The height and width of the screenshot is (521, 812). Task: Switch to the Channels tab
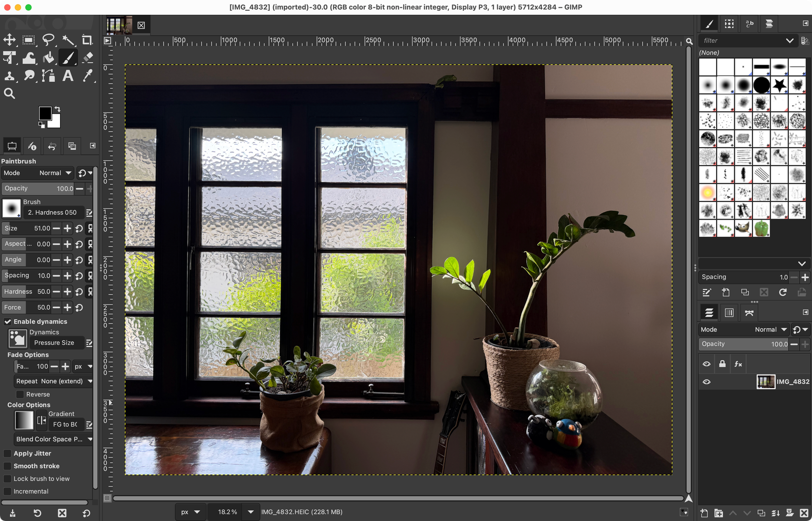point(729,312)
